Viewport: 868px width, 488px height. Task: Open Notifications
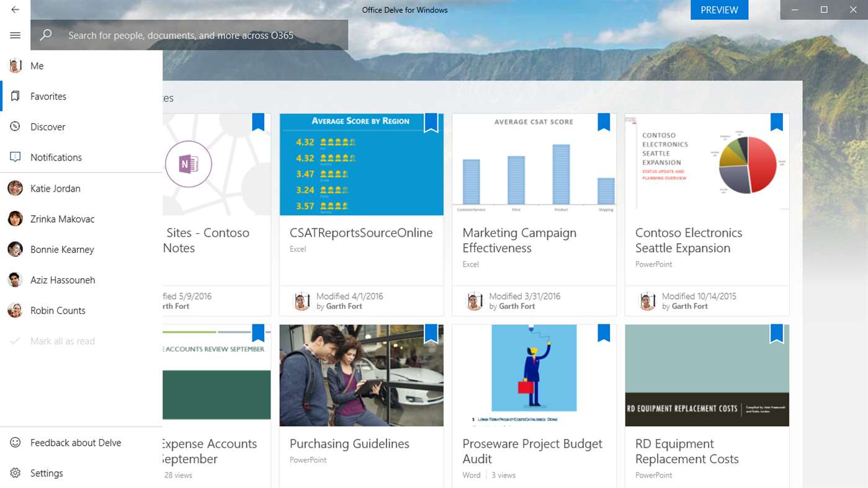pyautogui.click(x=81, y=157)
